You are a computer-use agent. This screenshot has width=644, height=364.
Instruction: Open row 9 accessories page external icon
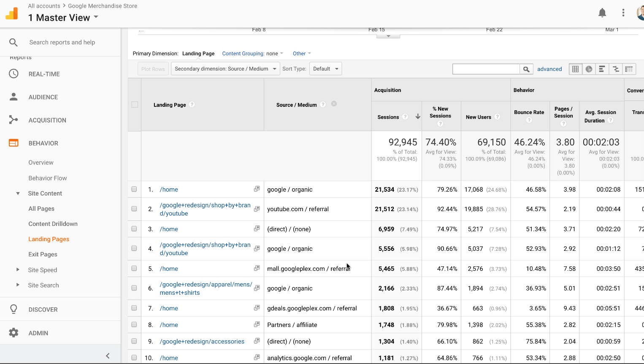pos(257,341)
